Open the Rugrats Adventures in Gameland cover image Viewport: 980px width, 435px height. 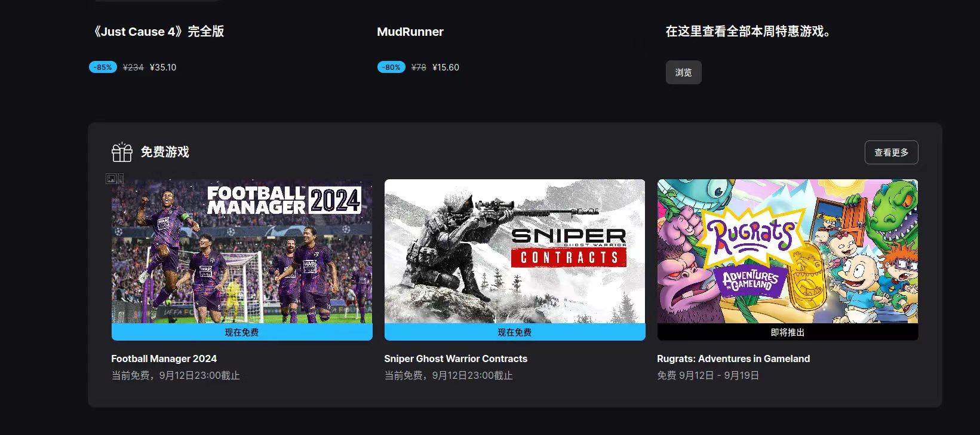pyautogui.click(x=788, y=252)
